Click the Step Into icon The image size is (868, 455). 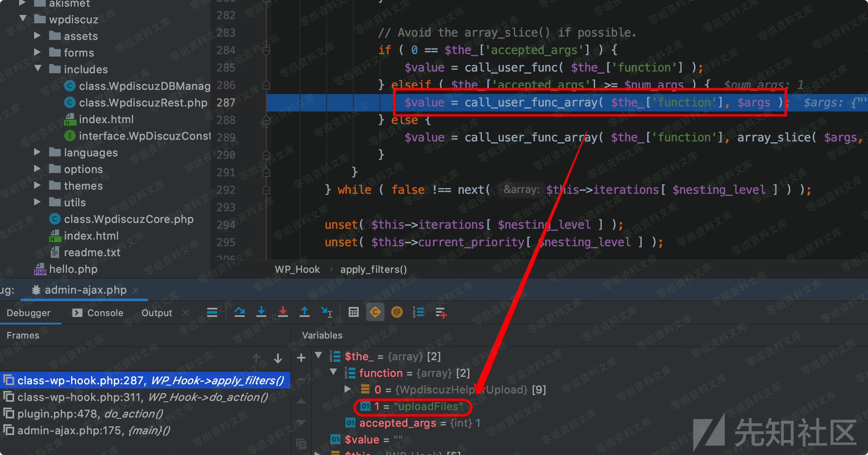coord(261,312)
